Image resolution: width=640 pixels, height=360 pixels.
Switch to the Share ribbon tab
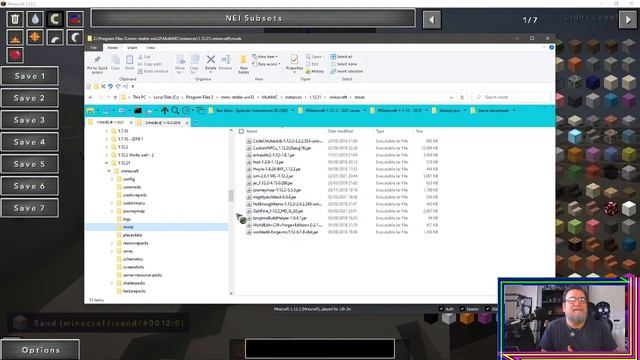[132, 48]
